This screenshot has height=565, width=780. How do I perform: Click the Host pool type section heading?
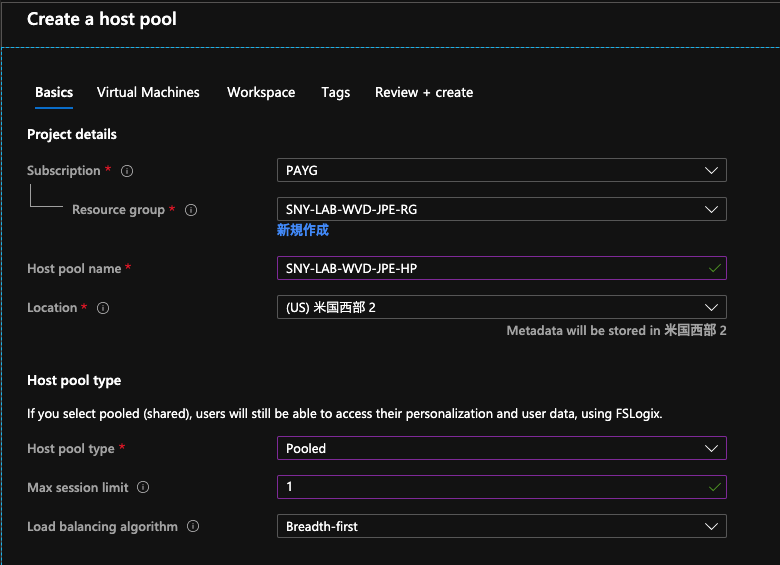pos(74,380)
